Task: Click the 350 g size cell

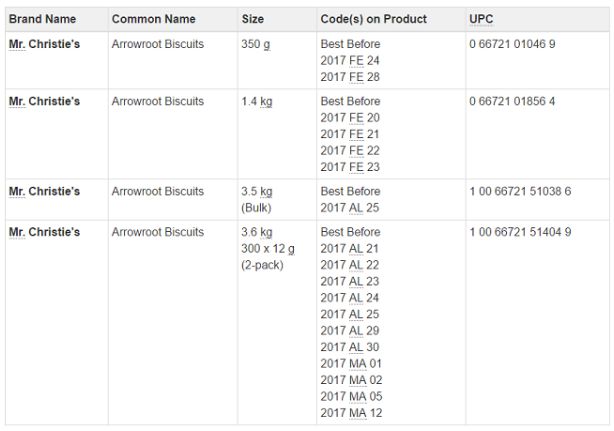Action: (x=256, y=44)
